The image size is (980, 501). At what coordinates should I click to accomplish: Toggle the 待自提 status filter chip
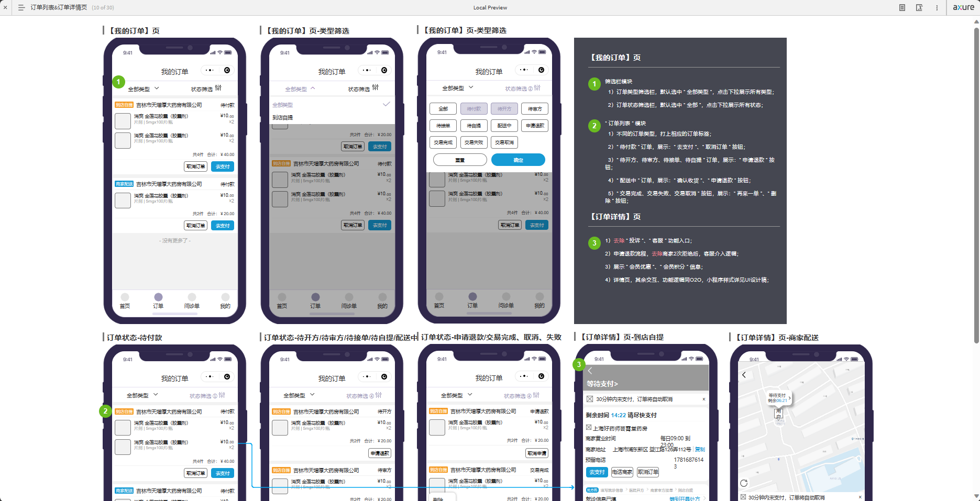[x=474, y=126]
